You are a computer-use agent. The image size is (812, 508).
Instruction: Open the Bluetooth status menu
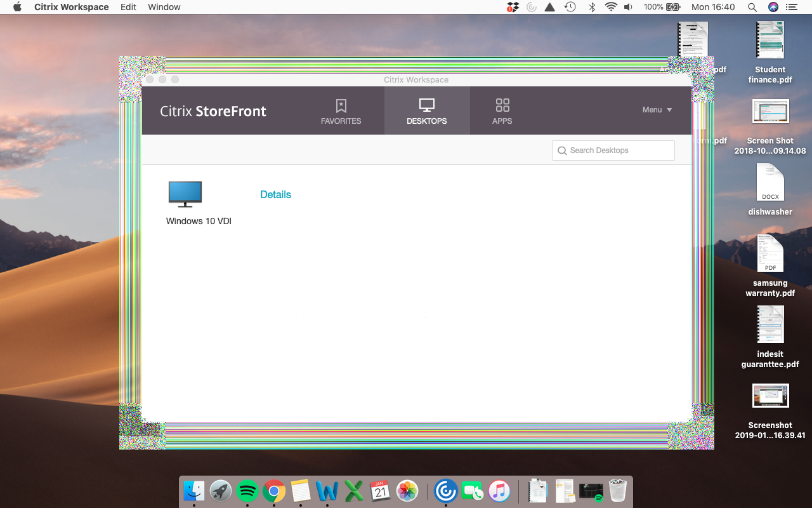[592, 7]
